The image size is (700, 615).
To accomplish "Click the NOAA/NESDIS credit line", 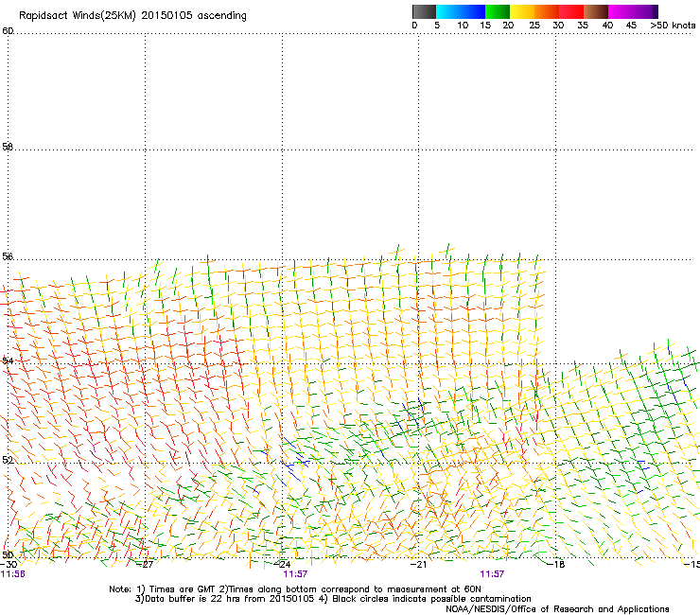I will [557, 609].
